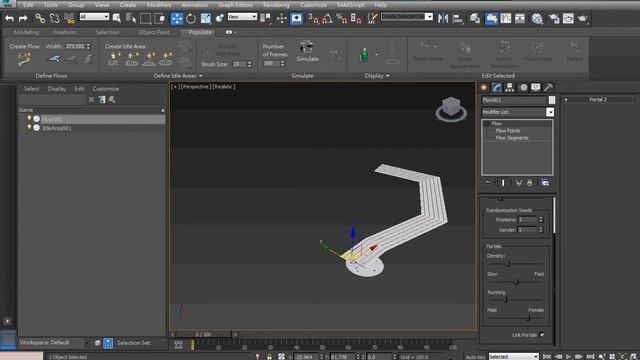The image size is (640, 360).
Task: Expand the Define Idle Areas panel arrow
Action: [200, 76]
